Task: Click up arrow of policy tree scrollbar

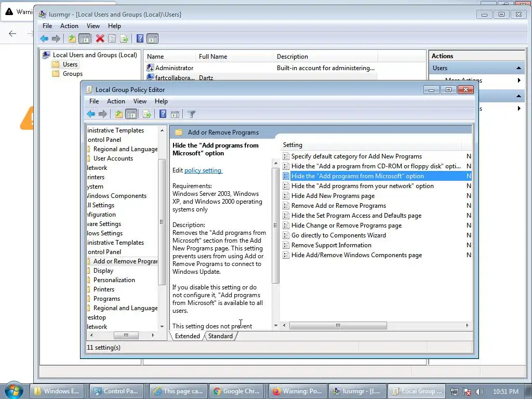Action: (x=162, y=130)
